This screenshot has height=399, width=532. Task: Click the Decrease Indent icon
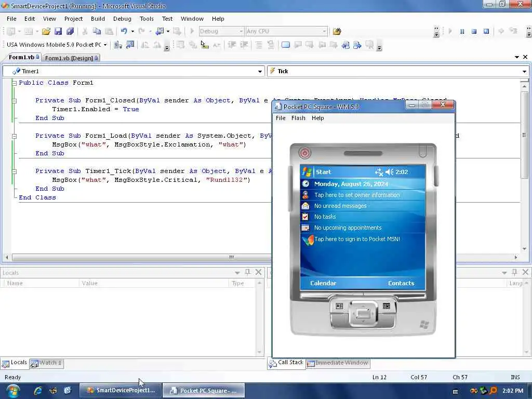tap(232, 45)
